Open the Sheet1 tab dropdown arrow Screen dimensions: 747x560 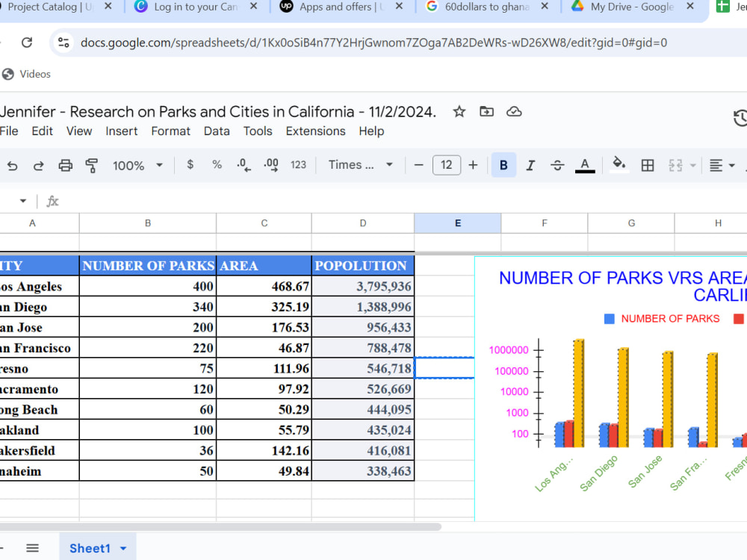pyautogui.click(x=123, y=549)
